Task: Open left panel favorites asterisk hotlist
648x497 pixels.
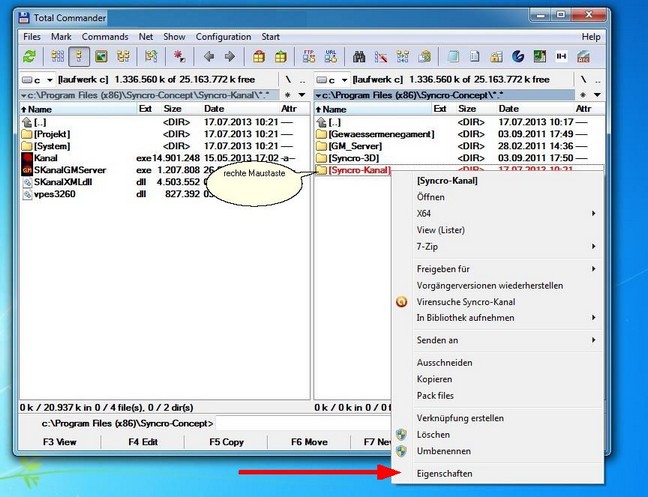Action: (x=288, y=95)
